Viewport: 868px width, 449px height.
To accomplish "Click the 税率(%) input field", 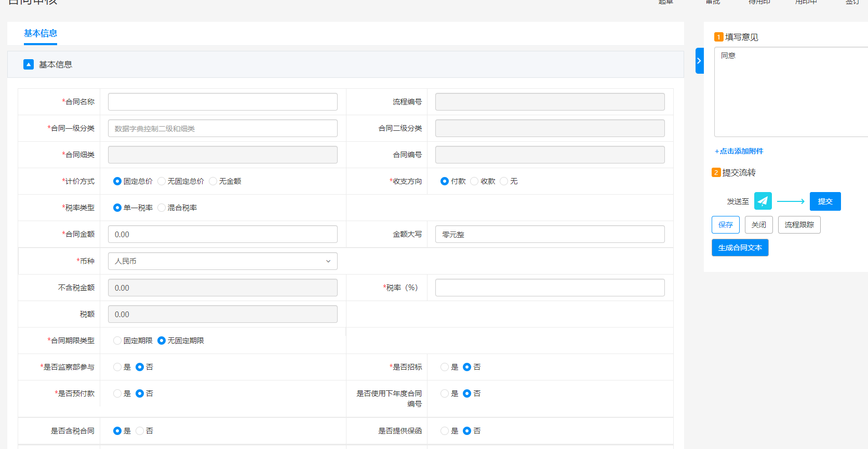I will pyautogui.click(x=550, y=288).
